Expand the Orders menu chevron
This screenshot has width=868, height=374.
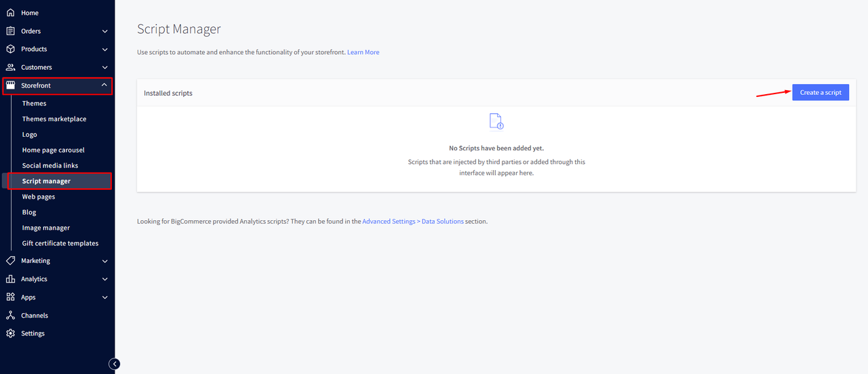104,31
